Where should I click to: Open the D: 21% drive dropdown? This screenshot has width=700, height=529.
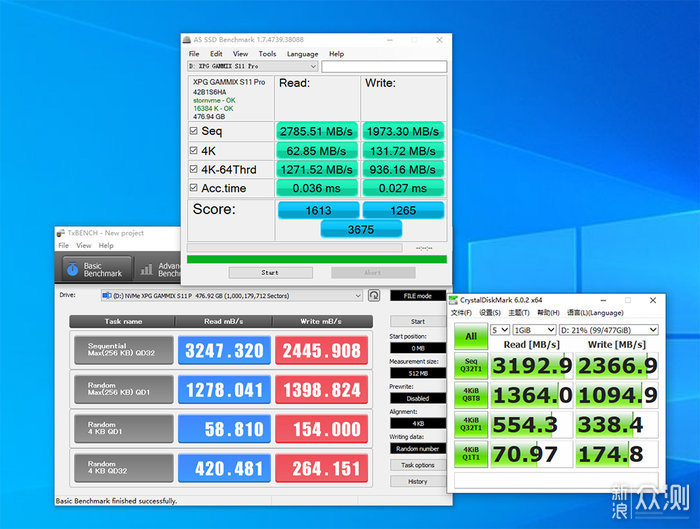coord(609,330)
